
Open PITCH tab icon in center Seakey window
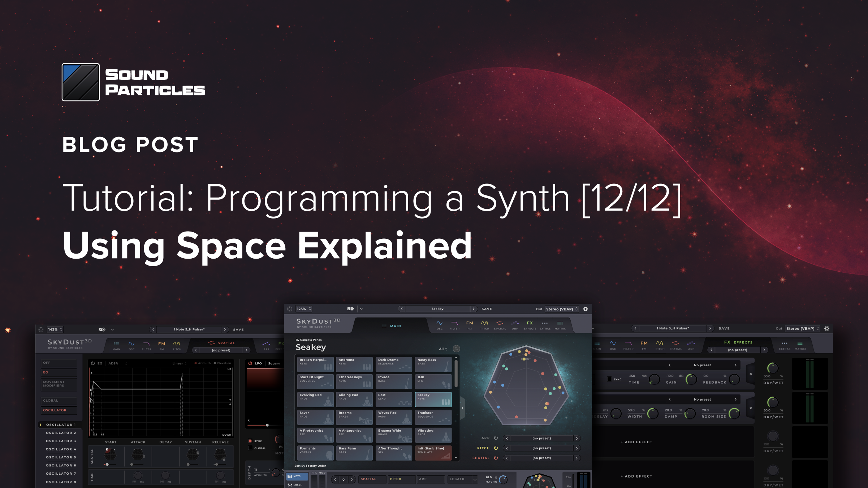pos(485,325)
